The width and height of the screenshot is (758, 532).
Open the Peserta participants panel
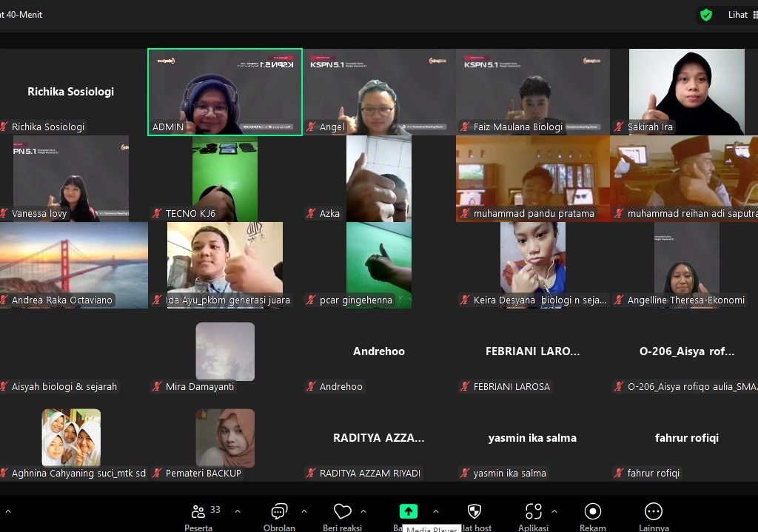pos(198,512)
